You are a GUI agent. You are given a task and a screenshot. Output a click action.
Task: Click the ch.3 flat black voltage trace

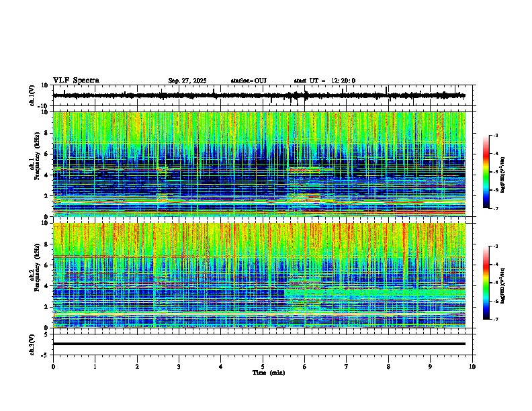[x=259, y=344]
